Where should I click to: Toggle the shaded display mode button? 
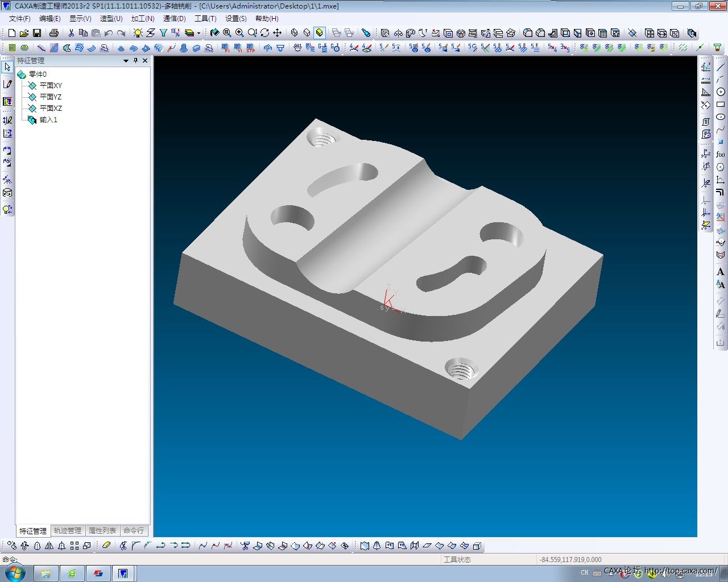(x=320, y=33)
